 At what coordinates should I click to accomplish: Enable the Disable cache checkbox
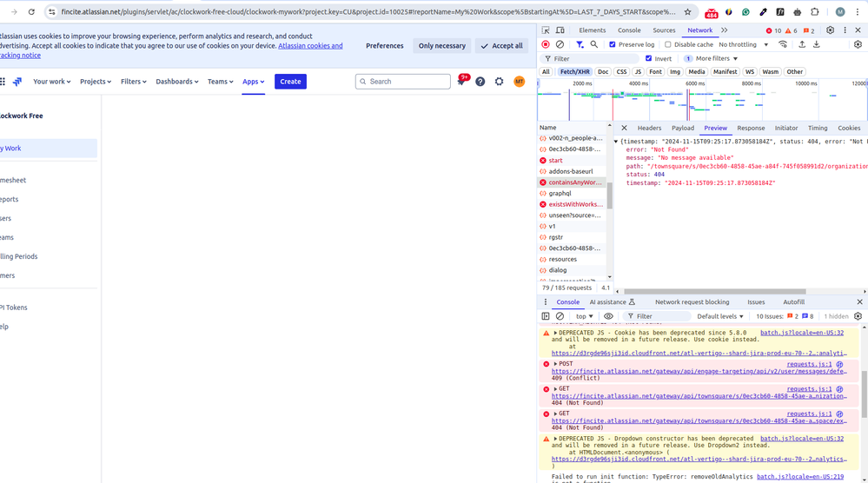point(667,44)
